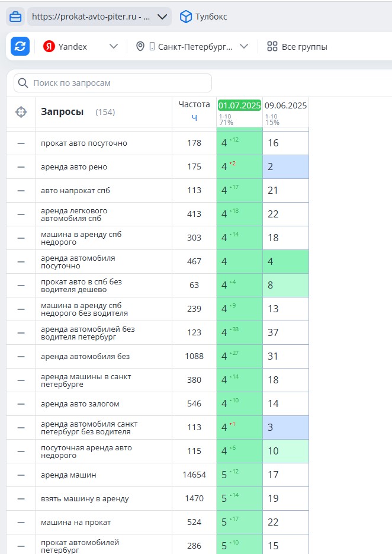The height and width of the screenshot is (554, 392).
Task: Toggle the dash marker for аренда авто рено
Action: (21, 167)
